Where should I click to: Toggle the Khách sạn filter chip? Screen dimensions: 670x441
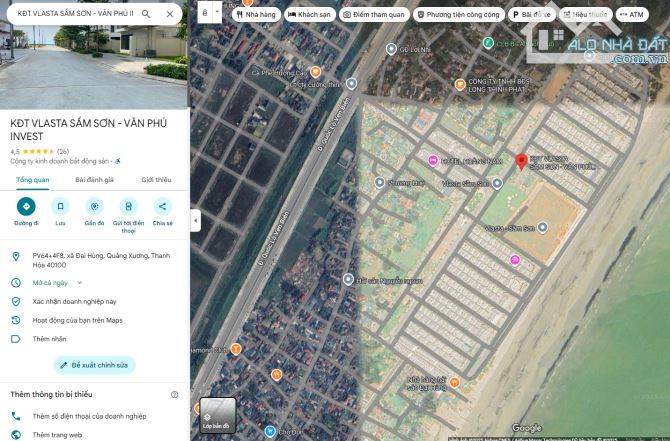[x=310, y=15]
